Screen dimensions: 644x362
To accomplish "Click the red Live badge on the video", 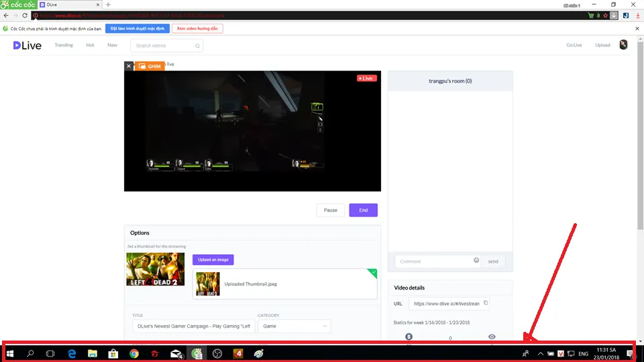I will click(x=366, y=78).
